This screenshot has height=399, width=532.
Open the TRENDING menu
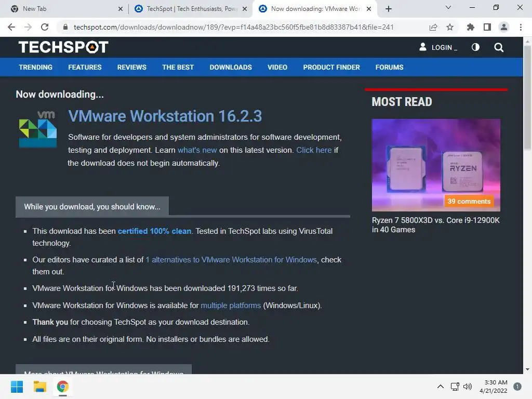pos(36,67)
